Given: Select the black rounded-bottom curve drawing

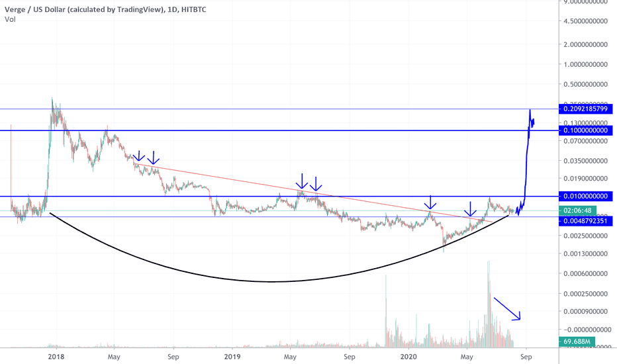Looking at the screenshot, I should (271, 282).
